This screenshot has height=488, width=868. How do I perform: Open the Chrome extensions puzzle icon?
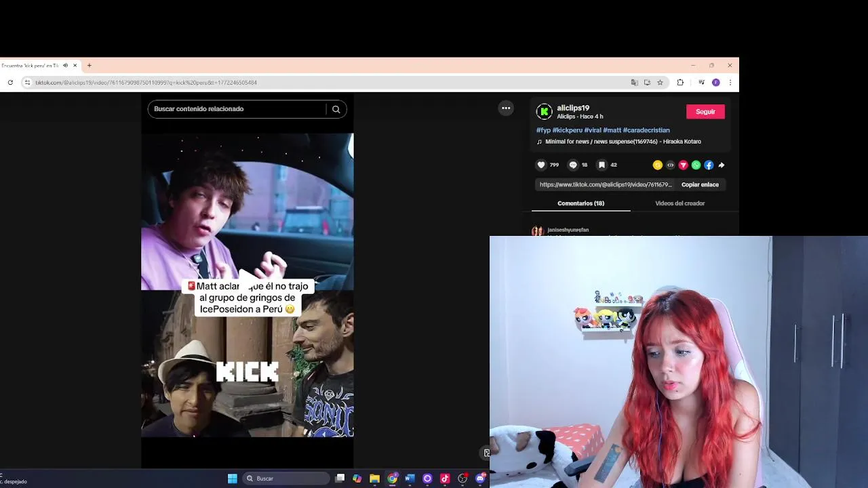tap(680, 83)
